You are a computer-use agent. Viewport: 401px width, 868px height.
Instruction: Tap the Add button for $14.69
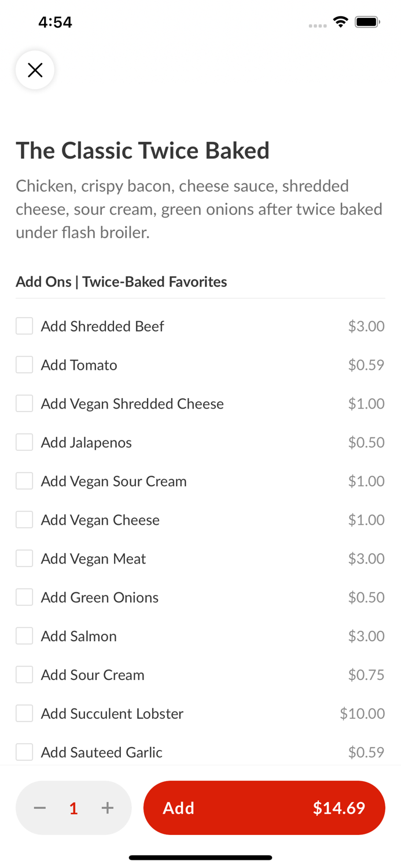264,808
